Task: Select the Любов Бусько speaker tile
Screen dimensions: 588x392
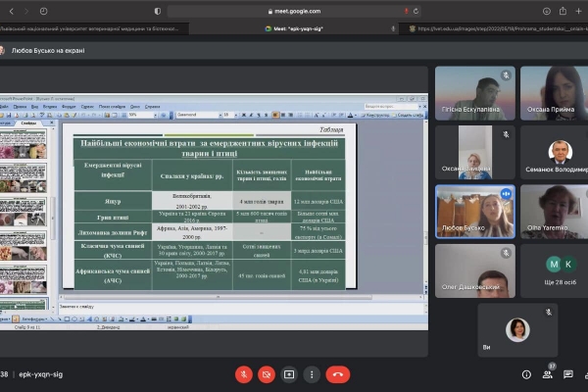Action: pyautogui.click(x=474, y=212)
